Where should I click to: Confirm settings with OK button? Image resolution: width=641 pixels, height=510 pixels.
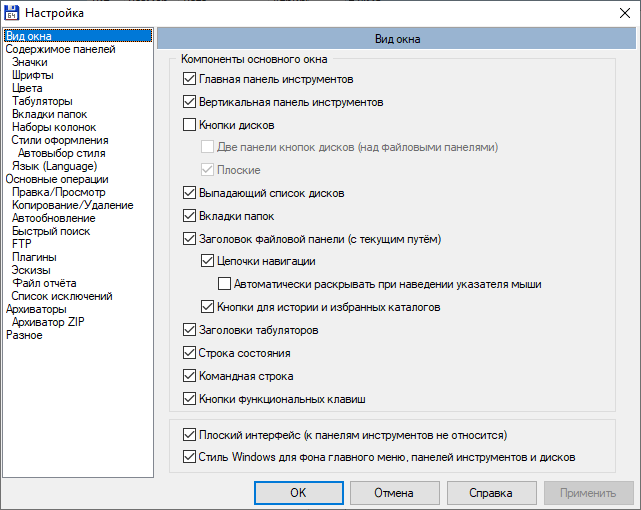(298, 493)
